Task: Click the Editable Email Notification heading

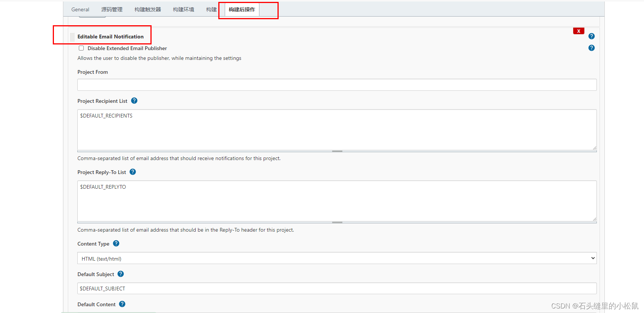Action: pyautogui.click(x=110, y=37)
